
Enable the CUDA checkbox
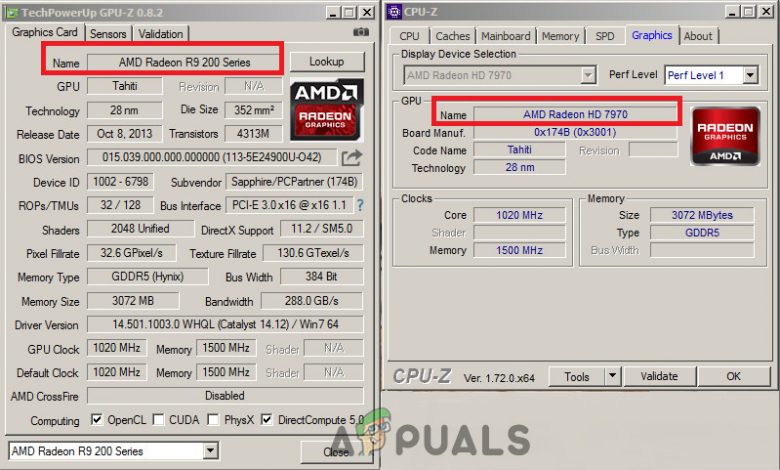click(x=158, y=419)
